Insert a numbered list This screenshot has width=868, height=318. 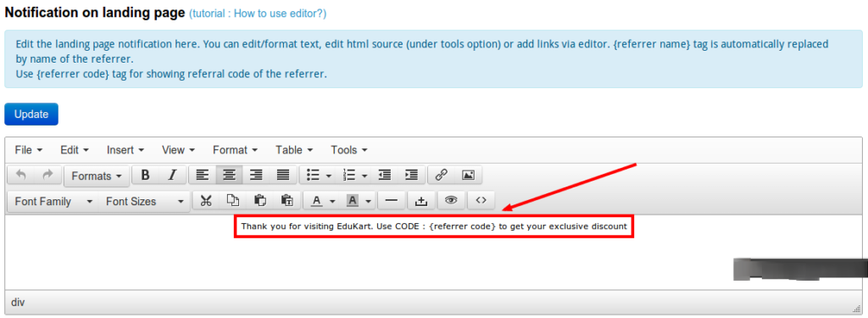pos(348,175)
